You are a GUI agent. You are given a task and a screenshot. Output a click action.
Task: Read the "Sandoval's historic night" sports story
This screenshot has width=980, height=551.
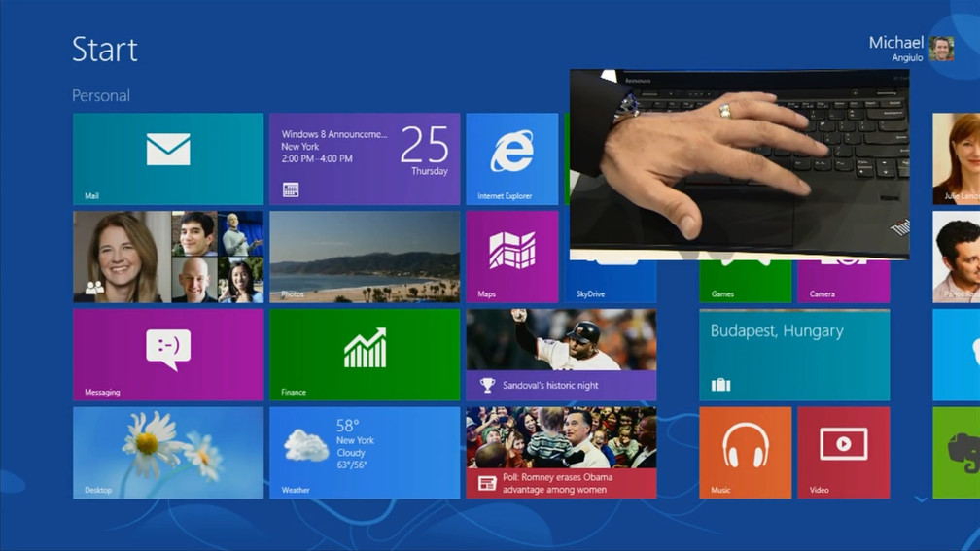561,355
